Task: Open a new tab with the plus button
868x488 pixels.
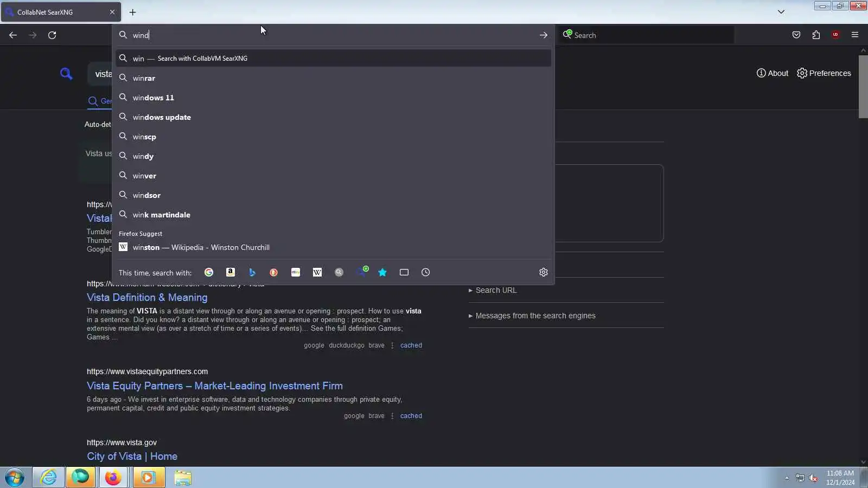Action: coord(133,12)
